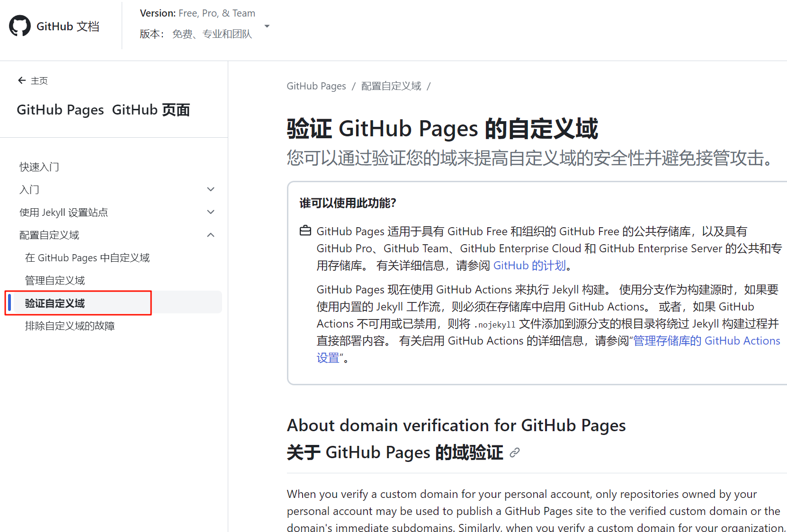Screen dimensions: 787x532
Task: Click the back arrow next to 主页
Action: coord(22,80)
